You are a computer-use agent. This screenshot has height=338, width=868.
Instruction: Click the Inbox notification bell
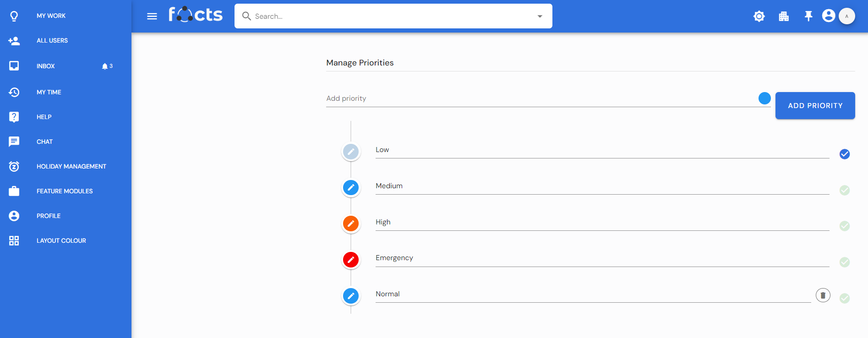[105, 66]
